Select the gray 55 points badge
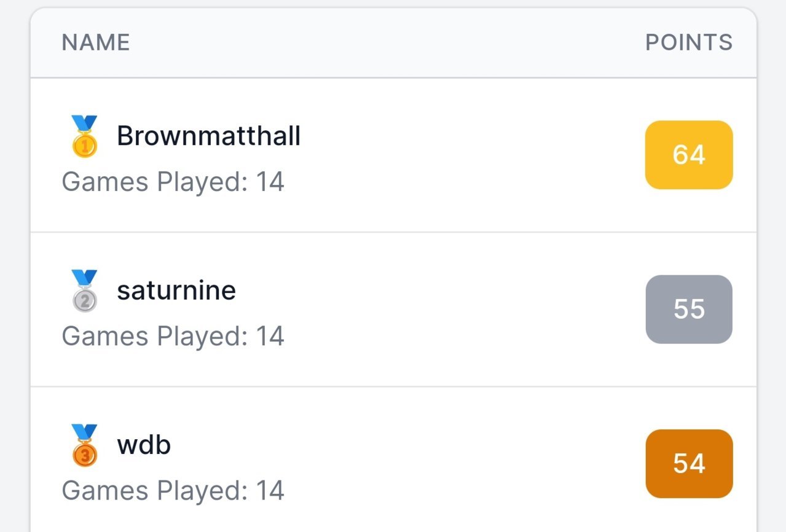Image resolution: width=786 pixels, height=532 pixels. tap(689, 309)
